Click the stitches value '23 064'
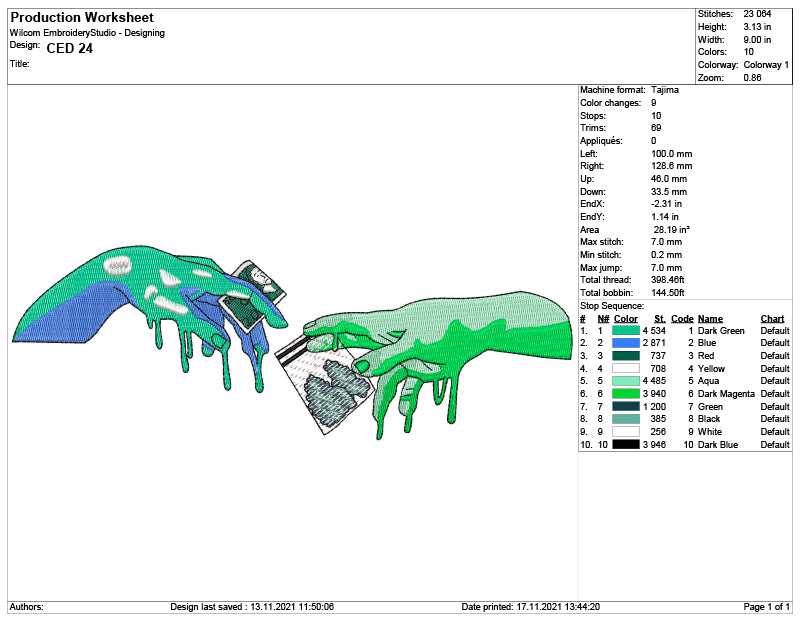The image size is (800, 620). [757, 14]
